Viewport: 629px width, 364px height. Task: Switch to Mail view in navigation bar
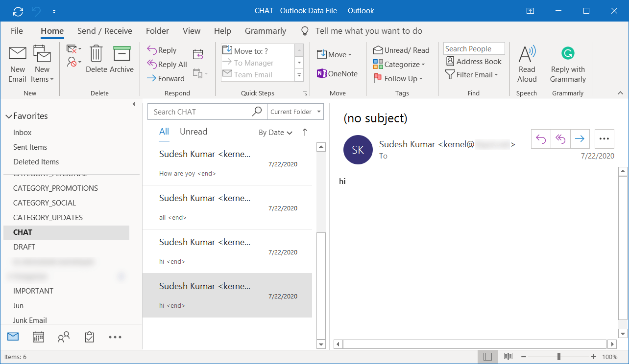[13, 337]
